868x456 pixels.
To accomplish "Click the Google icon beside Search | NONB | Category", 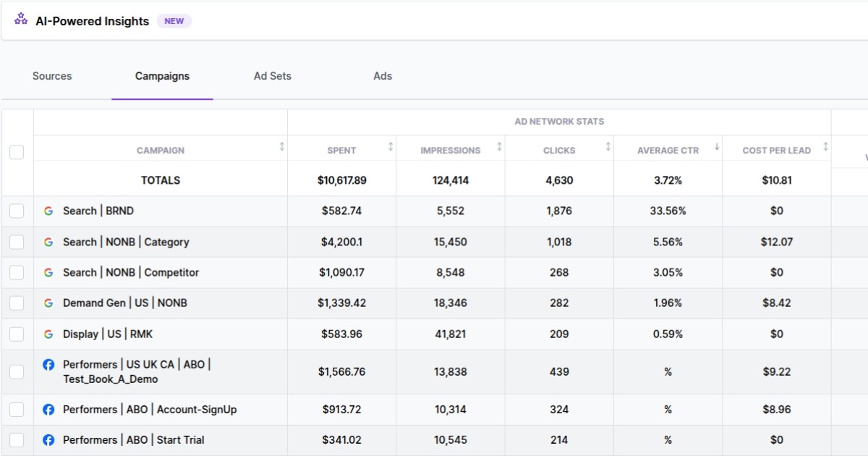I will pos(48,242).
